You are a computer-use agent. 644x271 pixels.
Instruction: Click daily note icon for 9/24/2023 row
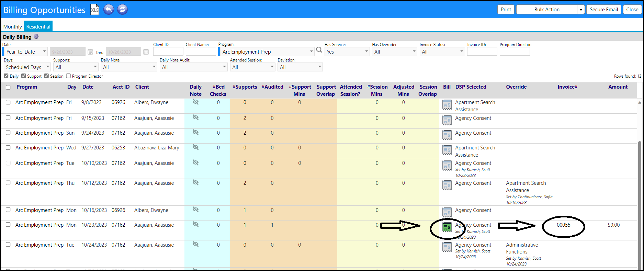pos(195,132)
